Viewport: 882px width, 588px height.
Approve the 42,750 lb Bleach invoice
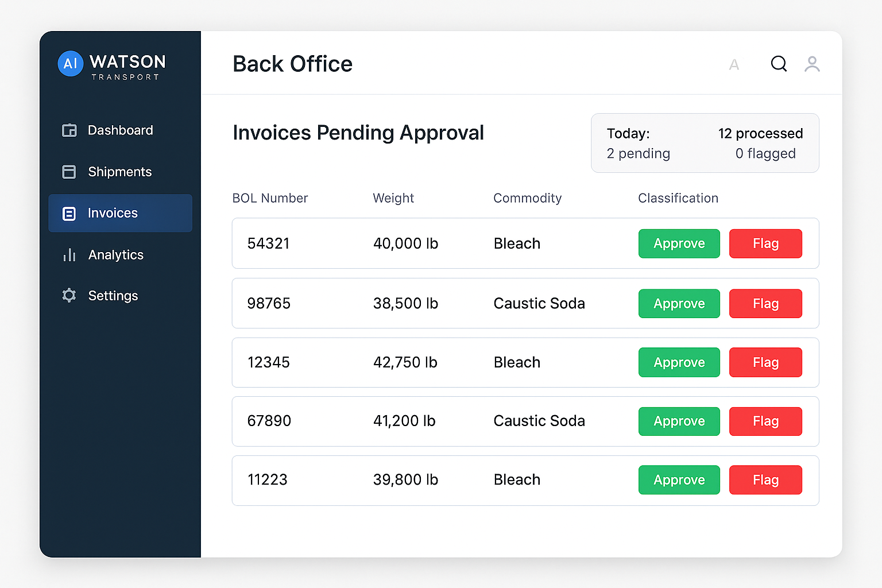click(679, 362)
